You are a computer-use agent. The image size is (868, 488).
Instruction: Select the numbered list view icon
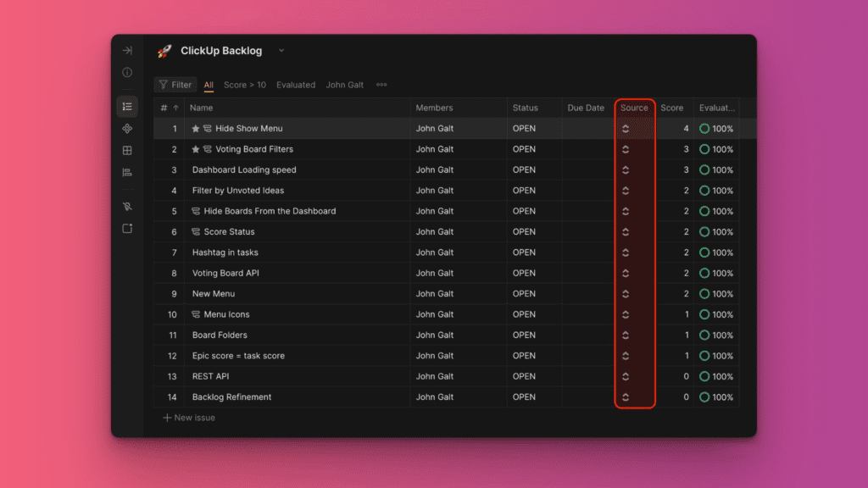(127, 107)
